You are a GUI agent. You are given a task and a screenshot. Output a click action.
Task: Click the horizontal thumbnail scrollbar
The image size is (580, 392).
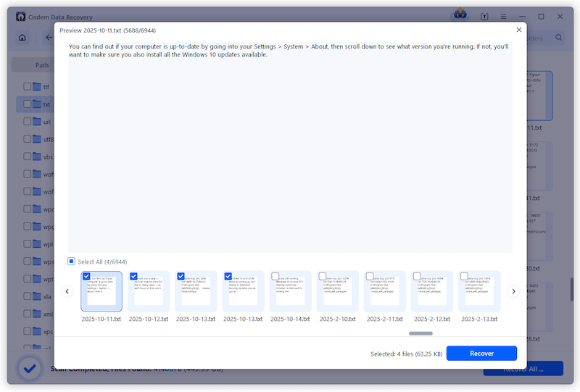click(420, 333)
